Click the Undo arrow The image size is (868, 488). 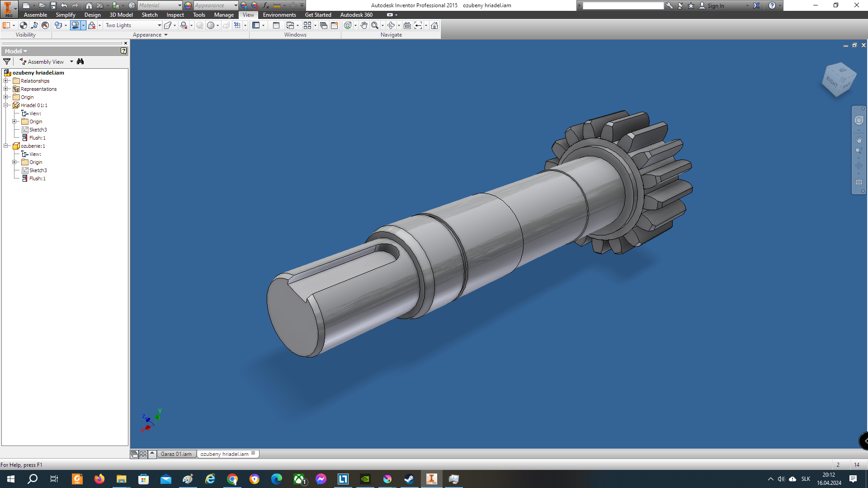(64, 5)
